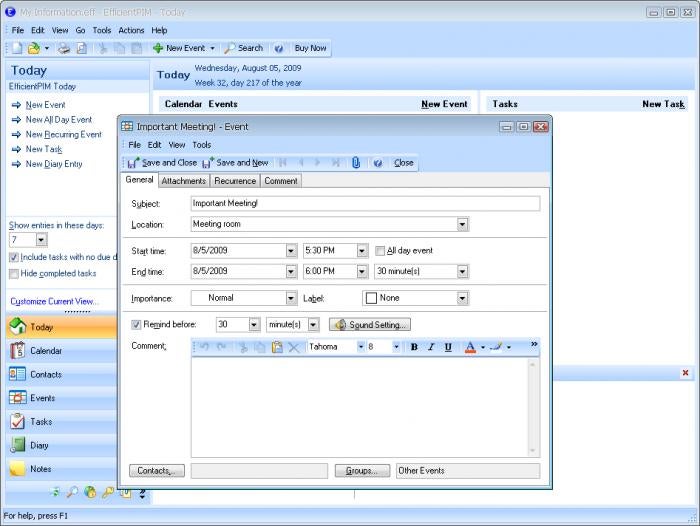Open the Tools menu in Event dialog
Image resolution: width=700 pixels, height=526 pixels.
click(202, 145)
